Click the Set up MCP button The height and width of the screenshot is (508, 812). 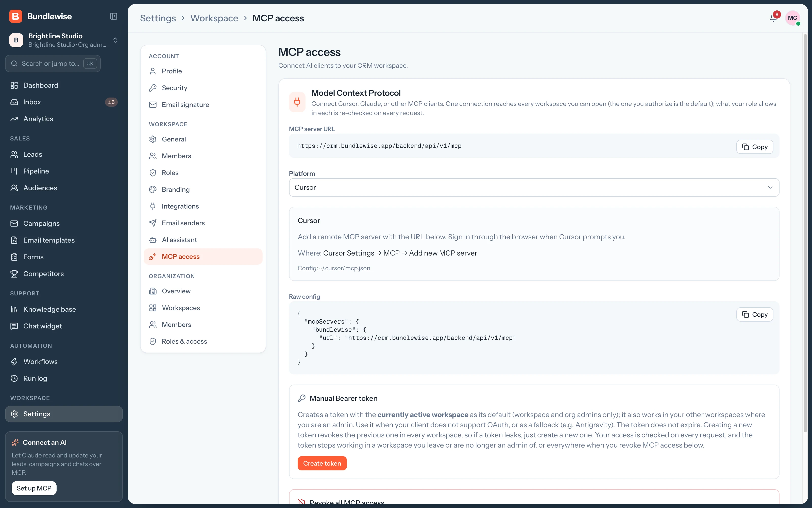34,488
